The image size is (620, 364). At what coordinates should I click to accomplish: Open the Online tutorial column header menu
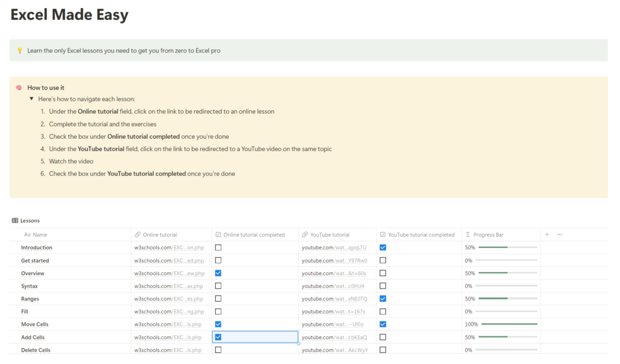coord(160,235)
